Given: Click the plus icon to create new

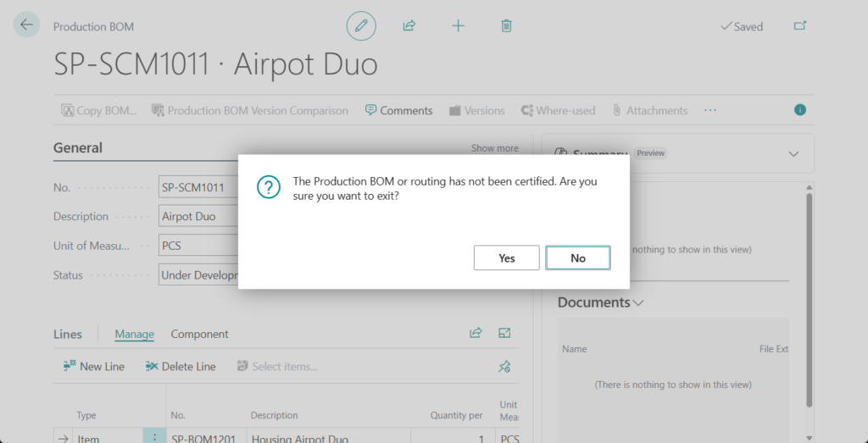Looking at the screenshot, I should point(458,26).
